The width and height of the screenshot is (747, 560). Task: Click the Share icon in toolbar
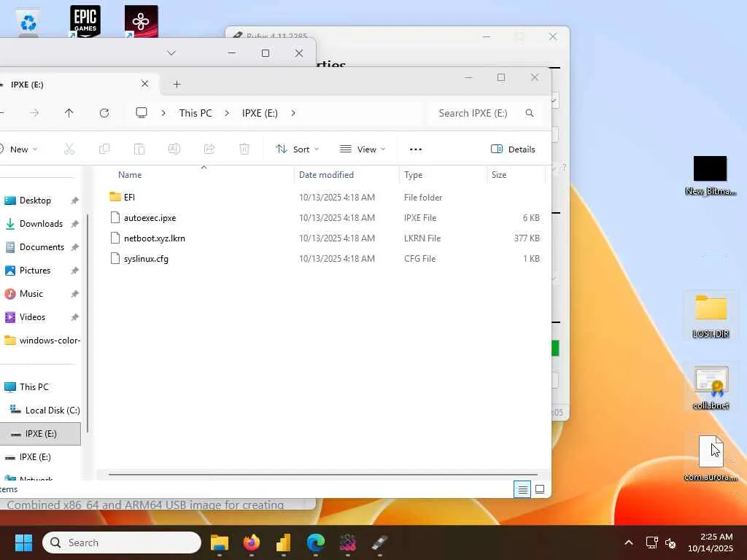coord(209,149)
